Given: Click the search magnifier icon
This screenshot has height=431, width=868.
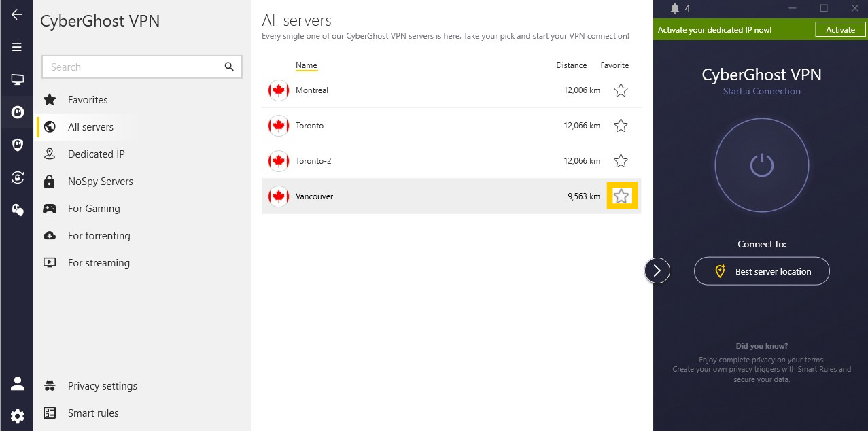Looking at the screenshot, I should coord(229,67).
